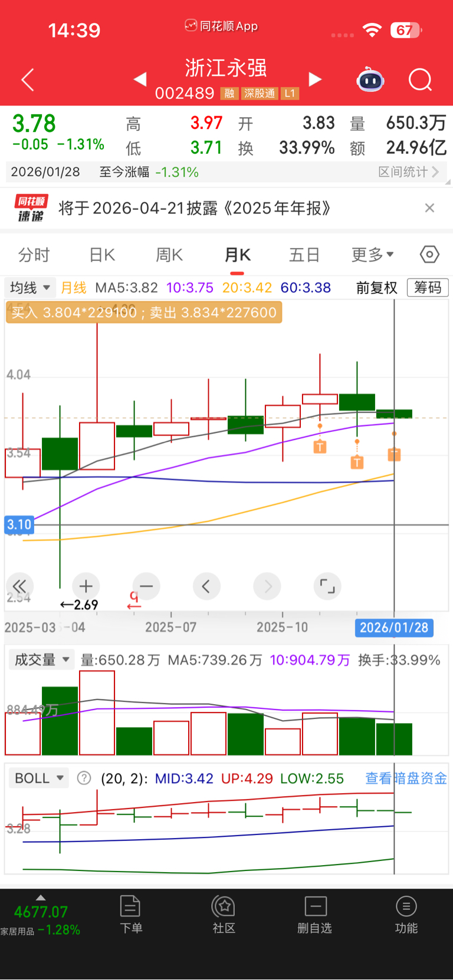Go back using the left arrow

click(28, 80)
